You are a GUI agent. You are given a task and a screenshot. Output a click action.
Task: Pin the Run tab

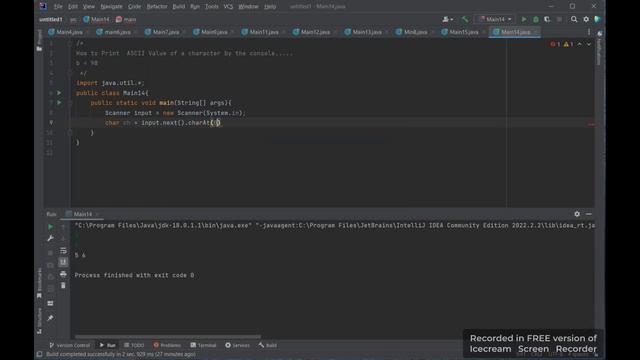[51, 318]
